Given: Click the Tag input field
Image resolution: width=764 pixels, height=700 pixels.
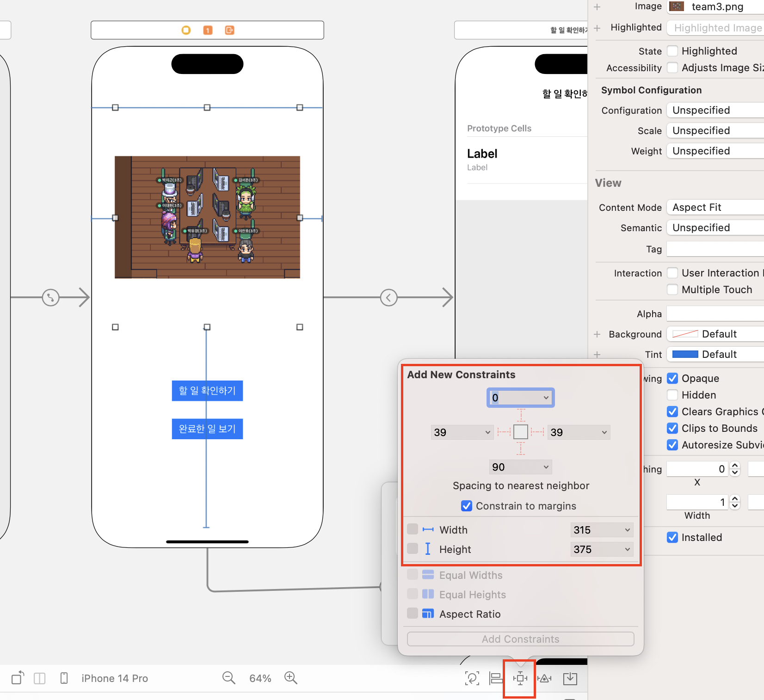Looking at the screenshot, I should tap(715, 249).
